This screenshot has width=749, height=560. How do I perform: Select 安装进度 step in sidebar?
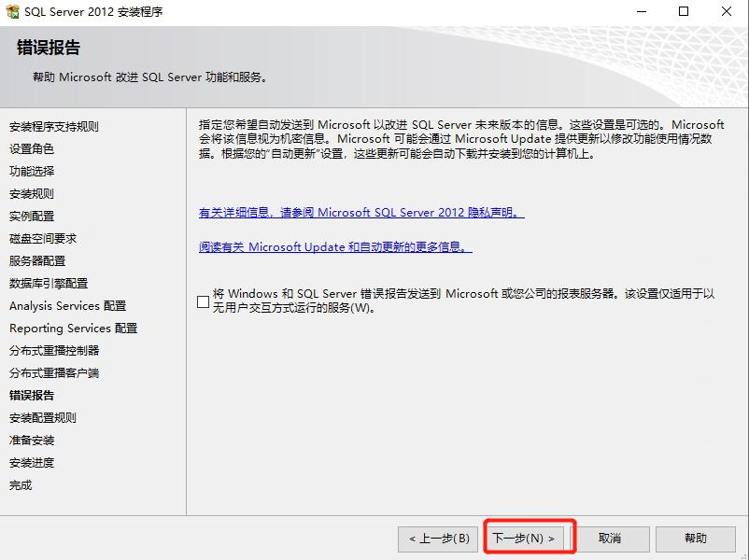point(32,463)
